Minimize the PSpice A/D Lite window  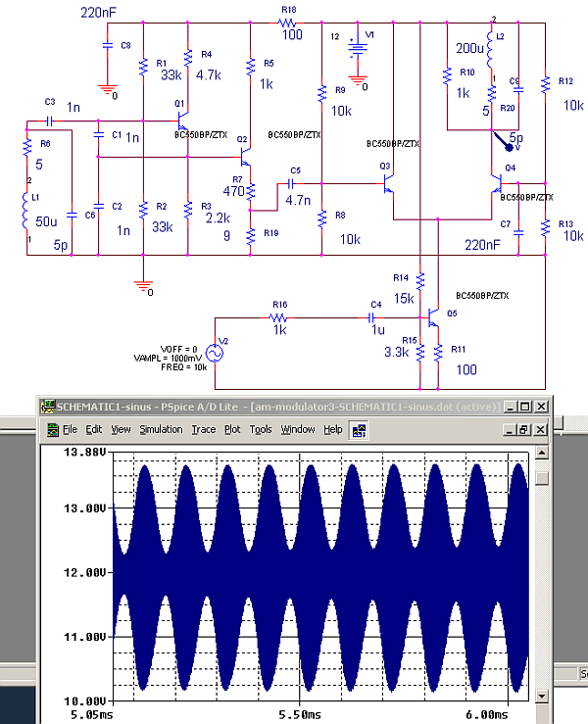(510, 407)
